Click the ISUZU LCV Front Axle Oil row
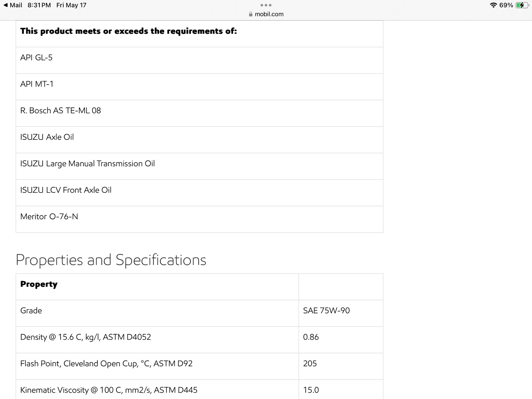This screenshot has width=532, height=399. pyautogui.click(x=199, y=193)
